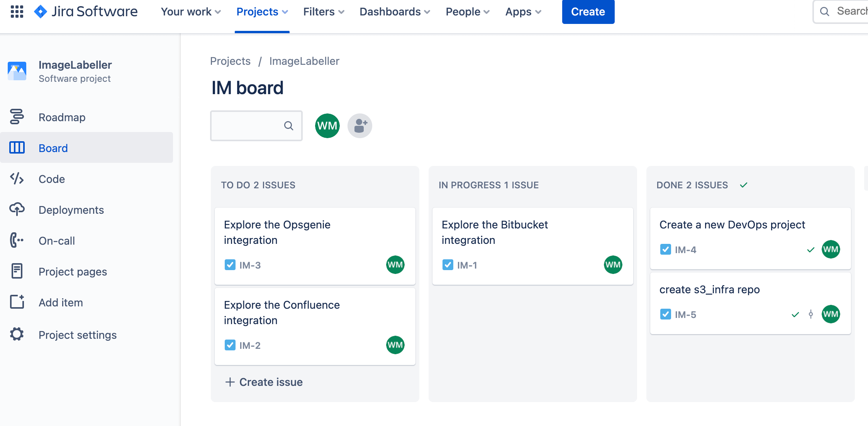Expand the People dropdown menu

pyautogui.click(x=467, y=12)
